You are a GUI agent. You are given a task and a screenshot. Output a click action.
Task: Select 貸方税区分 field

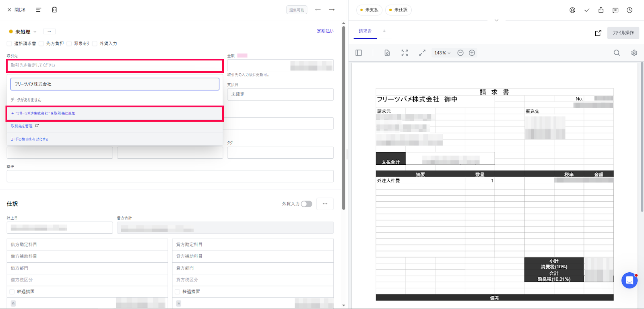click(253, 280)
